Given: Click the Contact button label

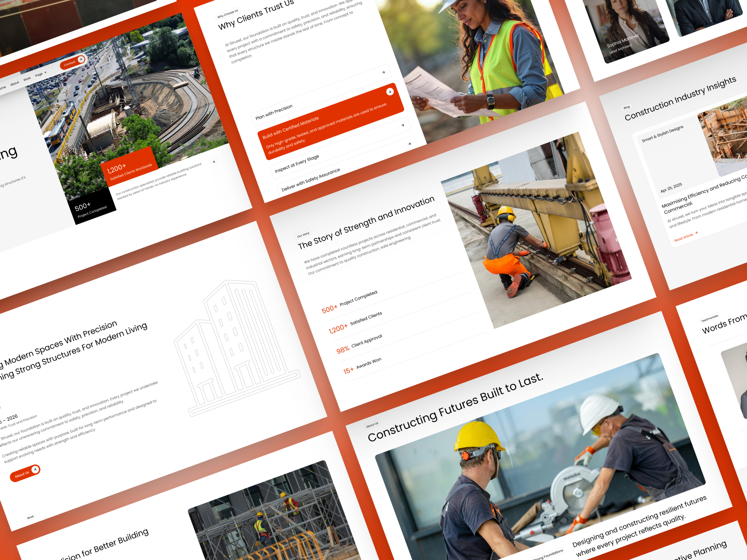Looking at the screenshot, I should click(x=70, y=63).
